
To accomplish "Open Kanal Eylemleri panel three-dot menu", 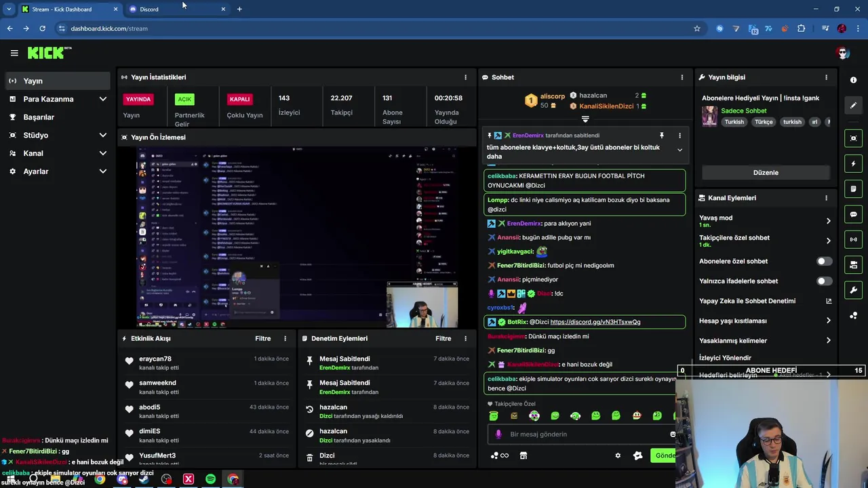I will pyautogui.click(x=826, y=198).
